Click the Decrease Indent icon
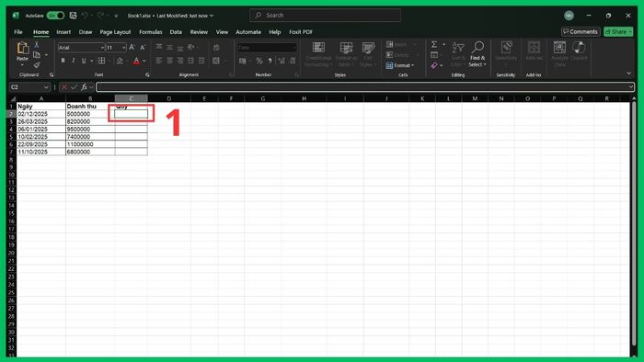The image size is (644, 362). [190, 61]
